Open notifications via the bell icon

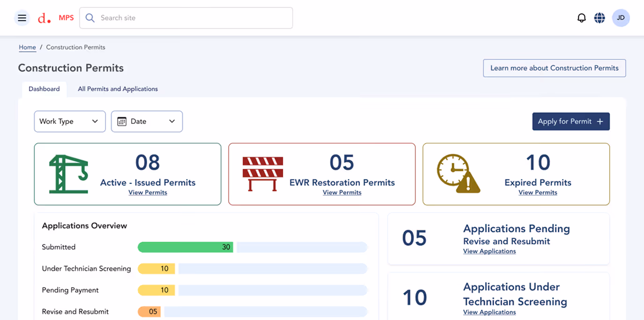(582, 17)
